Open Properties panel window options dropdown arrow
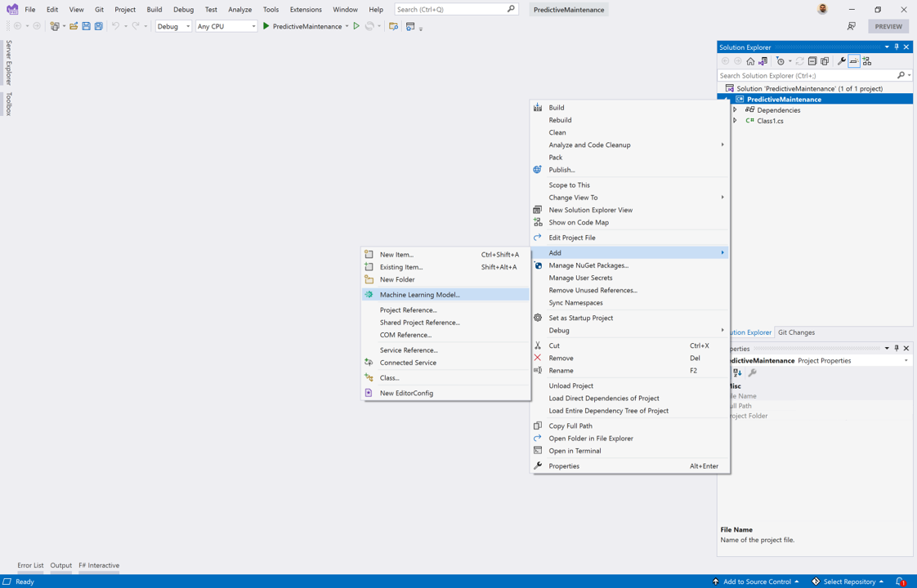Image resolution: width=917 pixels, height=588 pixels. (887, 348)
